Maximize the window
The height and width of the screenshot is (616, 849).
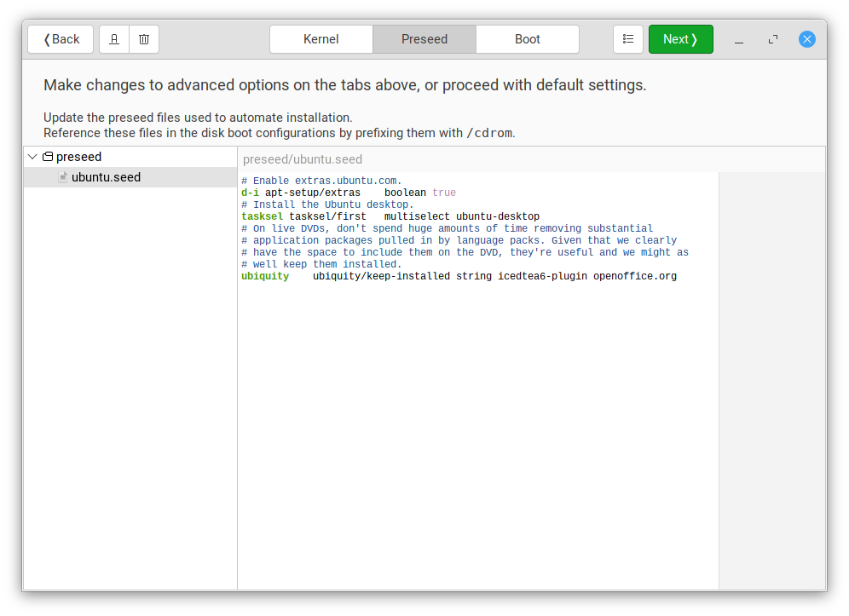point(773,39)
